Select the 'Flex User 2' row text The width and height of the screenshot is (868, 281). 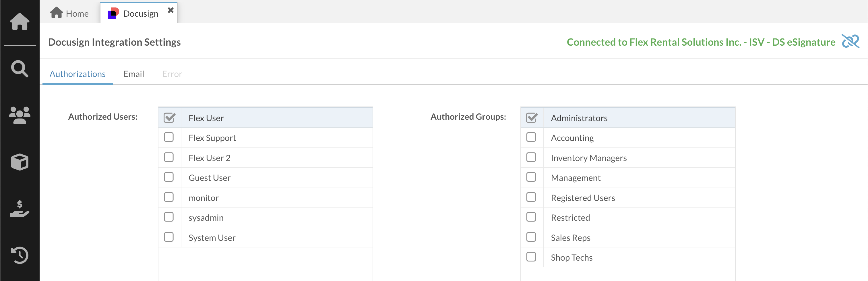[x=209, y=158]
